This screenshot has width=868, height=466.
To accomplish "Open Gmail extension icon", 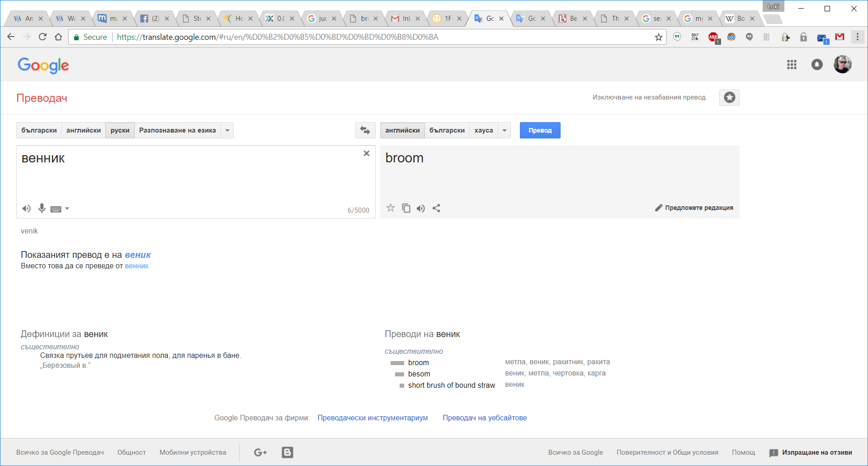I will point(840,37).
